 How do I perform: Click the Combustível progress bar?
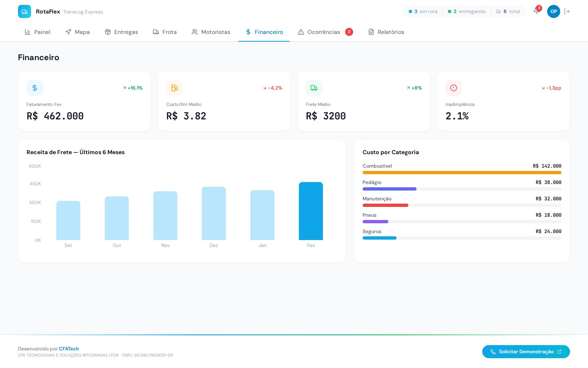coord(462,173)
